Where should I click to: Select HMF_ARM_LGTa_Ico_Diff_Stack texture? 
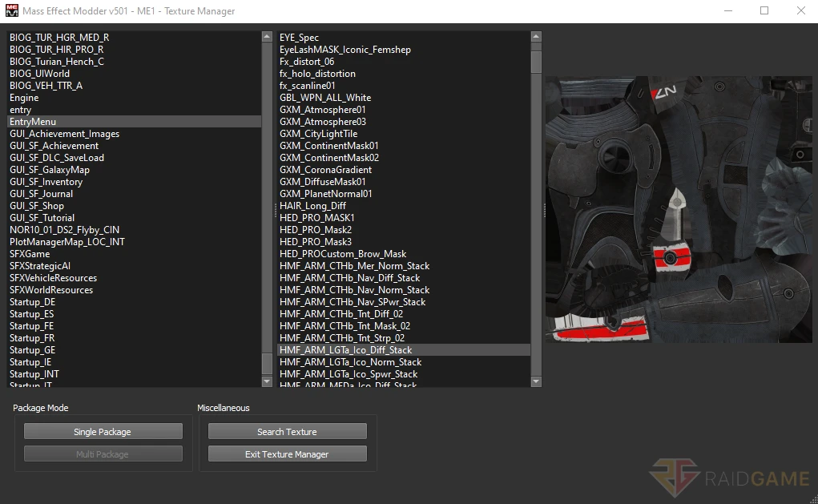(404, 349)
